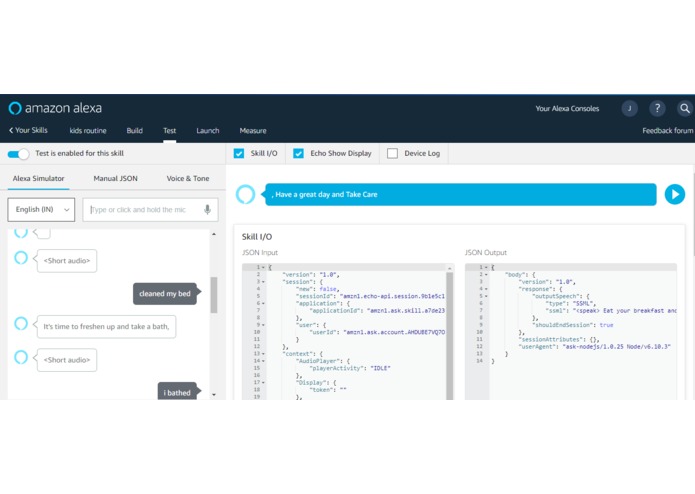Click 'It's time to freshen up and take a bath' bubble

point(106,327)
